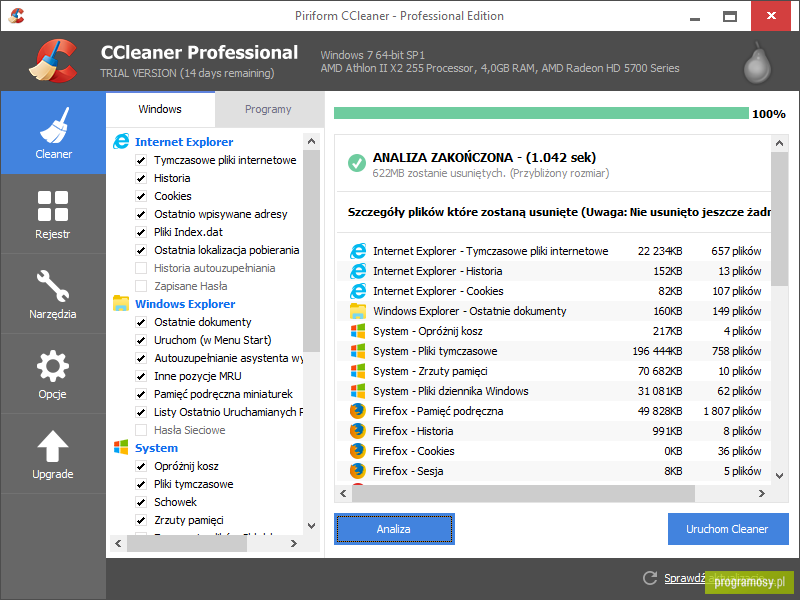Select the Windows tab

pos(160,109)
